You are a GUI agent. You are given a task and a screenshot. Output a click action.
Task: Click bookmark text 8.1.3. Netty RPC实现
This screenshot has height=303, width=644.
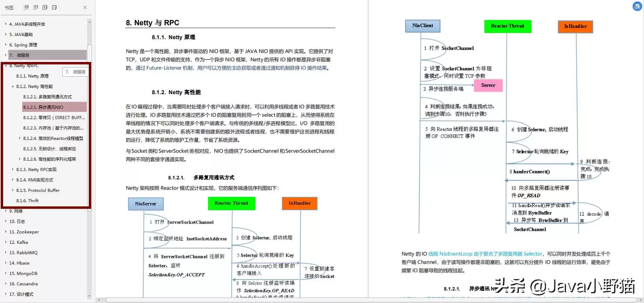pyautogui.click(x=36, y=169)
